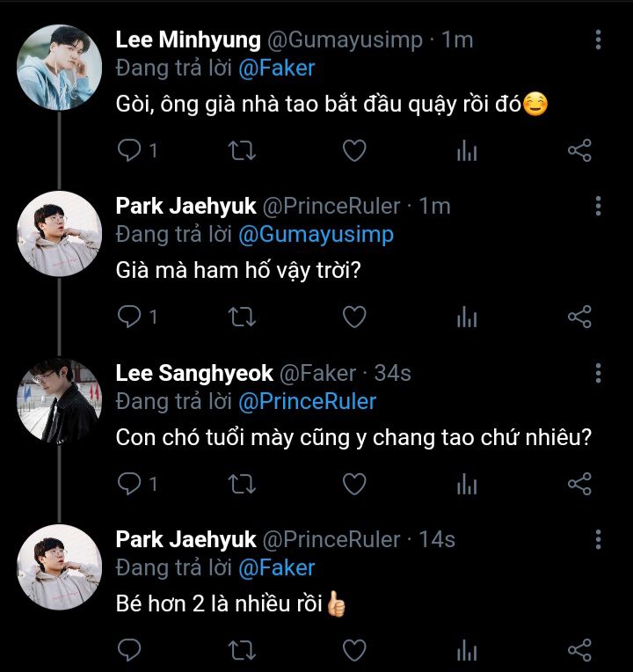The height and width of the screenshot is (672, 633).
Task: Like Lee Minhyung's tweet
Action: (x=353, y=151)
